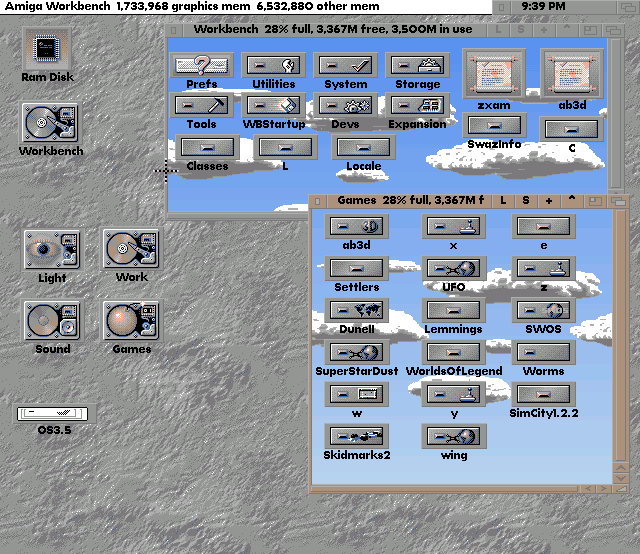Click the Workbench window vertical scrollbar

point(615,113)
